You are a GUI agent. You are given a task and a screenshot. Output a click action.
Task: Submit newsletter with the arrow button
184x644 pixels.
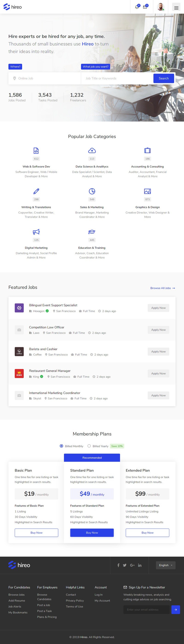[176, 609]
